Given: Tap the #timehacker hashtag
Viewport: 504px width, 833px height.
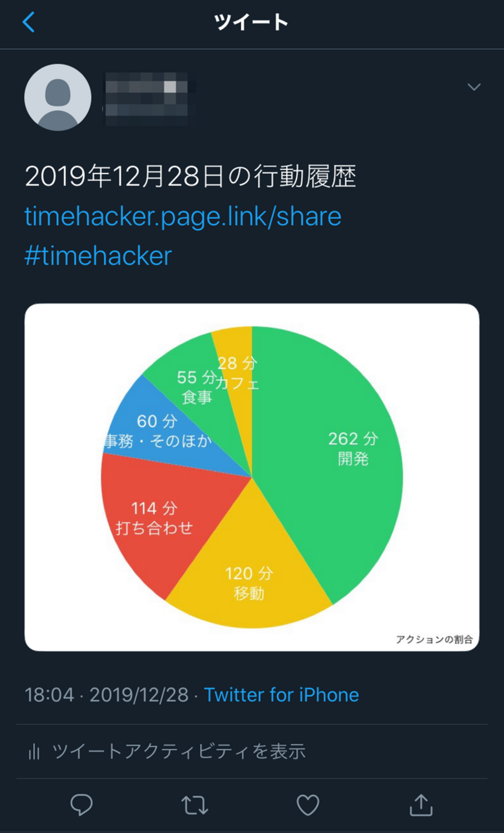Looking at the screenshot, I should click(x=98, y=256).
